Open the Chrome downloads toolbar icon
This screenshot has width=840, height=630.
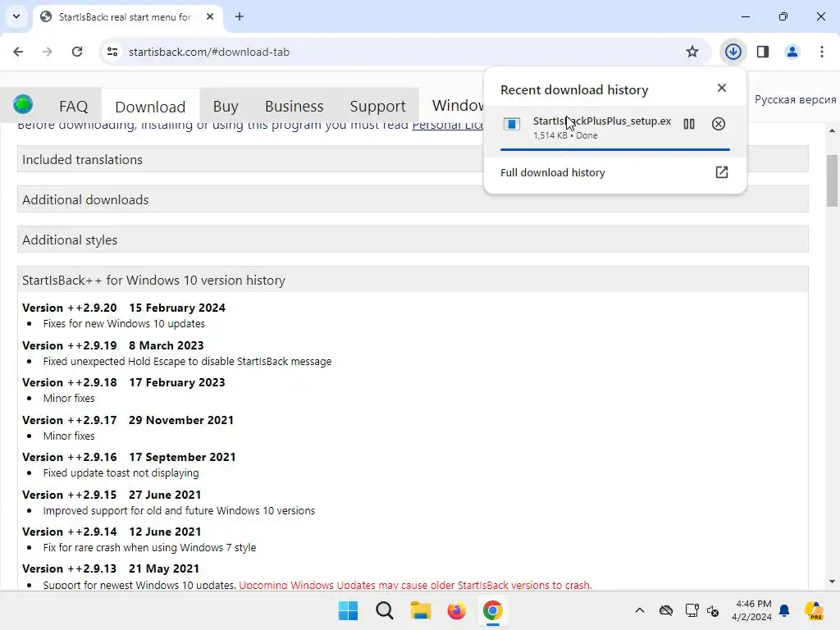tap(733, 52)
